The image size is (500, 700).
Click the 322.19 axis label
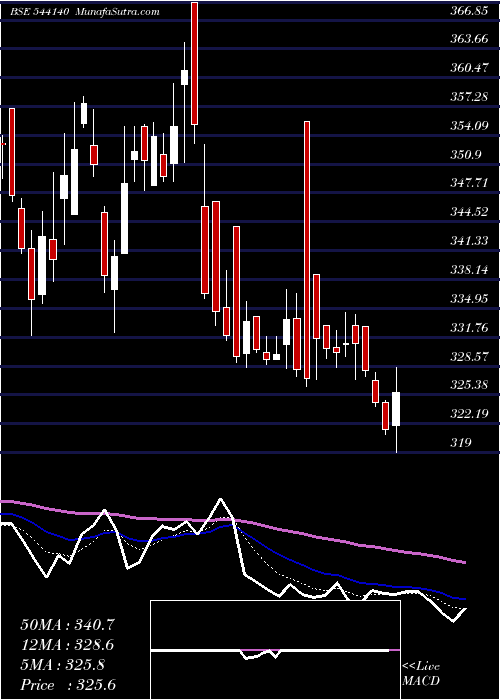click(x=468, y=414)
